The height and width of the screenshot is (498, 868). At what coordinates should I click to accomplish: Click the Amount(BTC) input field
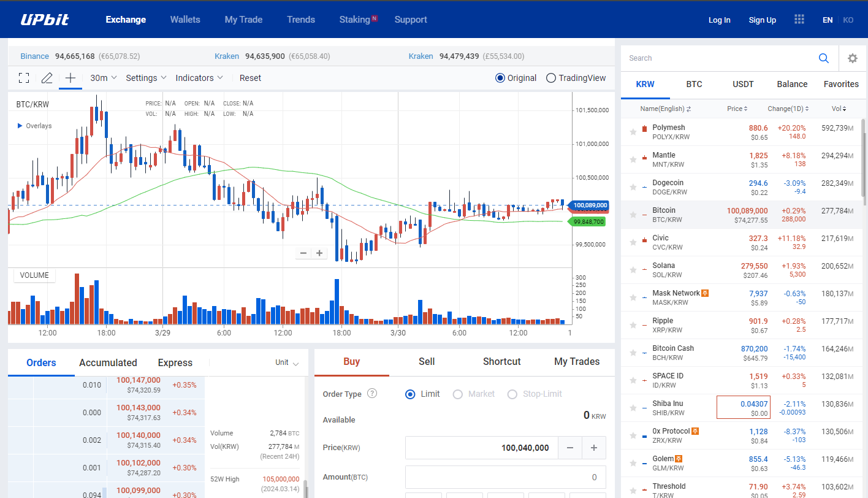[x=504, y=477]
